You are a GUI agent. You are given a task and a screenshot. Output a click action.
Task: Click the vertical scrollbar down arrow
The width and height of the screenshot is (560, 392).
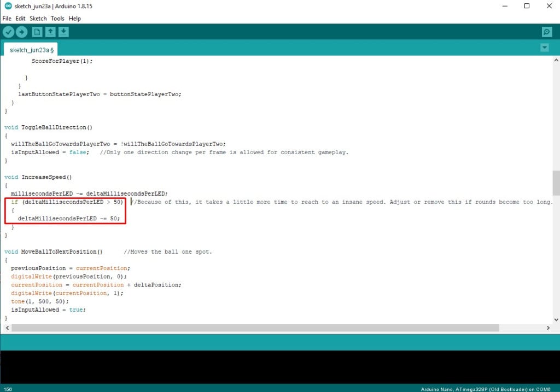556,320
